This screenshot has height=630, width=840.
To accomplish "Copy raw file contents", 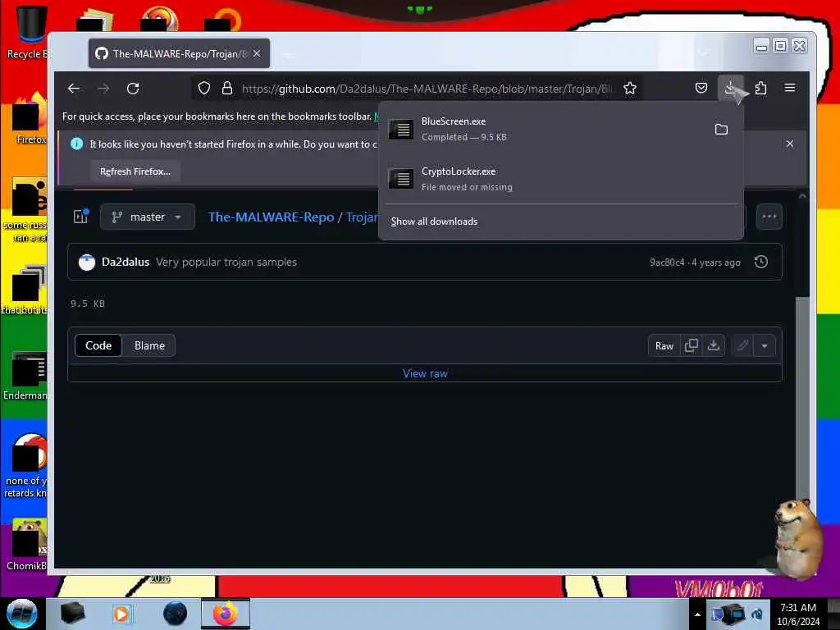I will (691, 346).
